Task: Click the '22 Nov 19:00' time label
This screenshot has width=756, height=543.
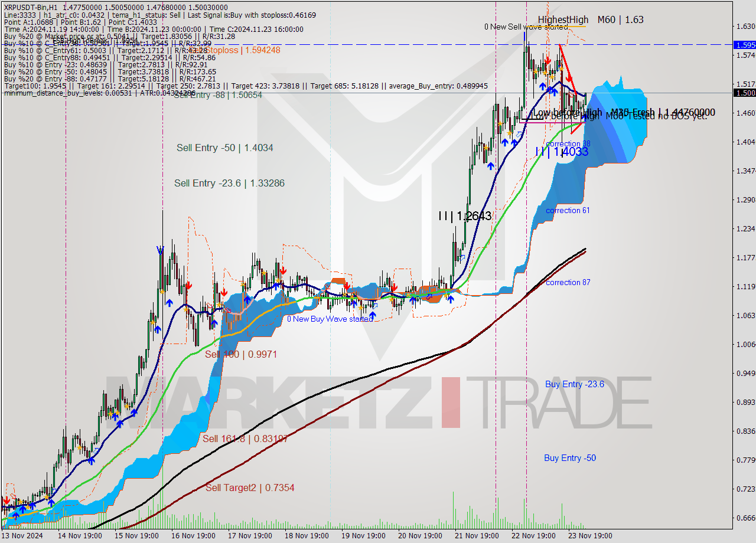Action: 534,536
